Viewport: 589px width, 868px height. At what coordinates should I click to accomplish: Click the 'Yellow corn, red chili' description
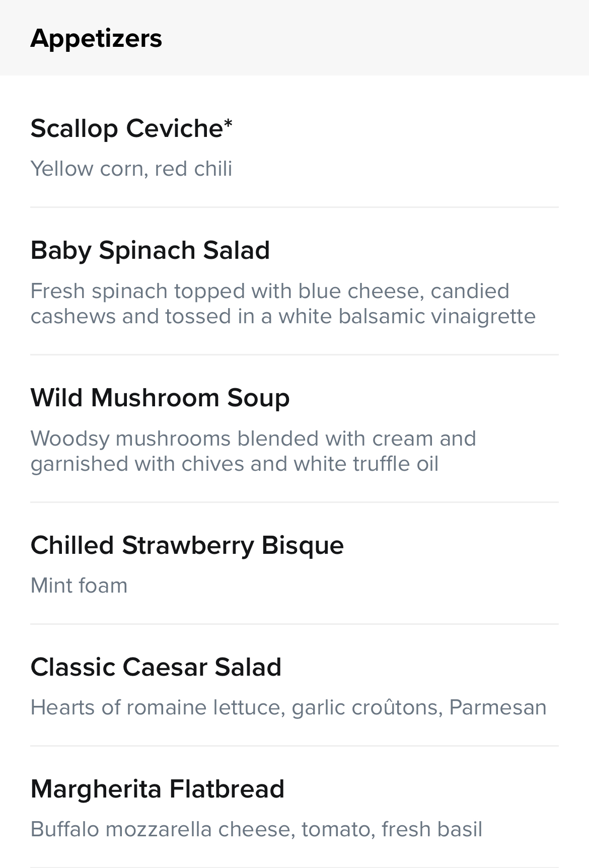[x=131, y=169]
